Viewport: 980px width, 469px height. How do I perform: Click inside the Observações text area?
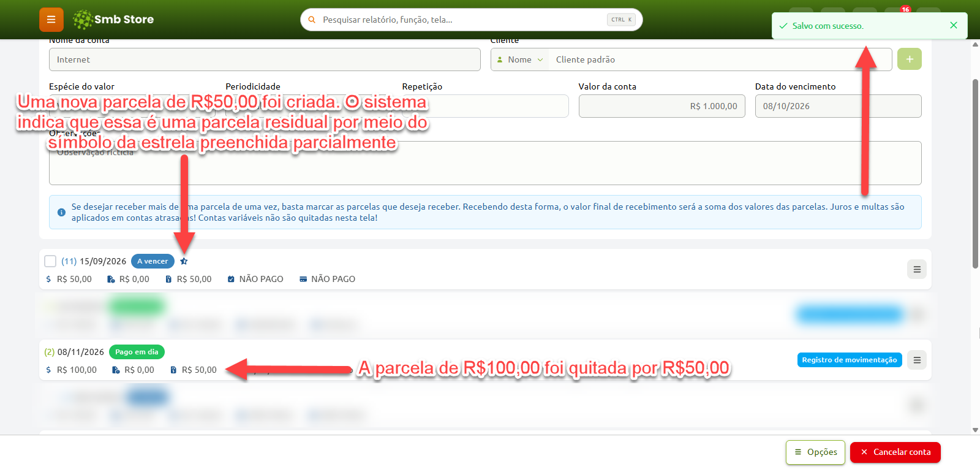click(x=485, y=164)
